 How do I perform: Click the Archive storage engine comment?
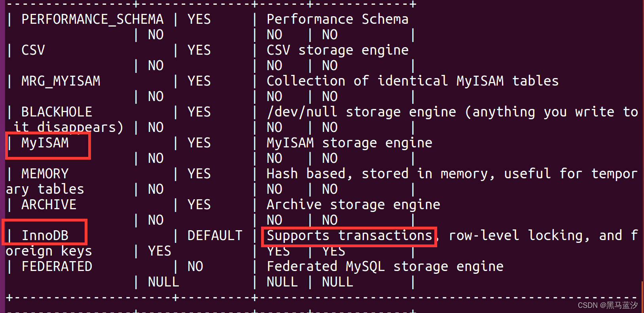pyautogui.click(x=353, y=204)
